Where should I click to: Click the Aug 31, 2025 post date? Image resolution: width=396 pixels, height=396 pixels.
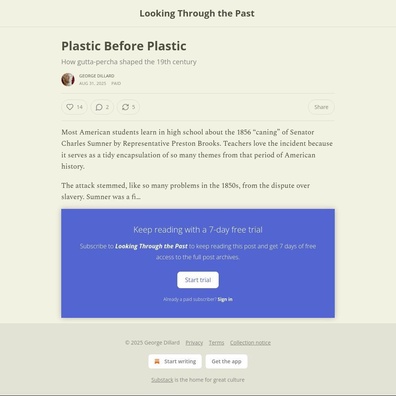coord(93,83)
